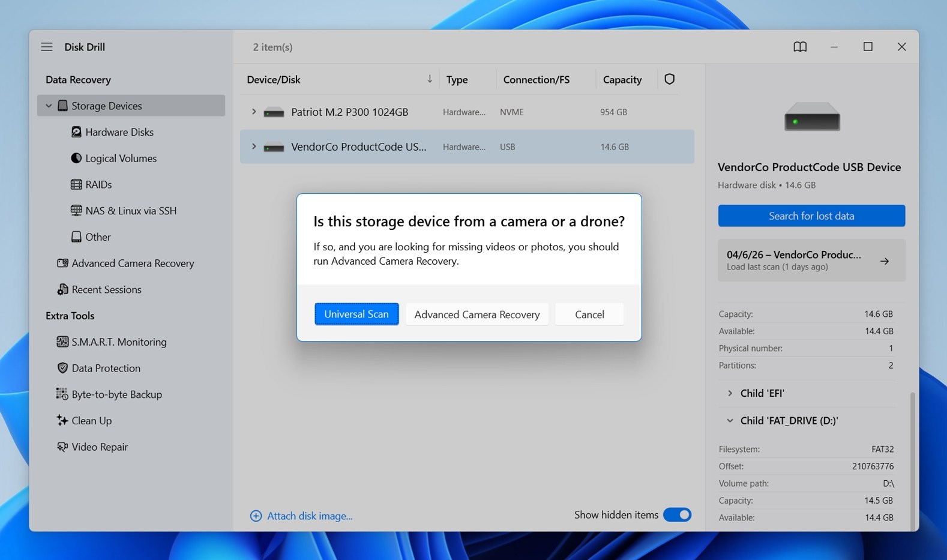Click the Video Repair icon
Image resolution: width=947 pixels, height=560 pixels.
coord(62,447)
